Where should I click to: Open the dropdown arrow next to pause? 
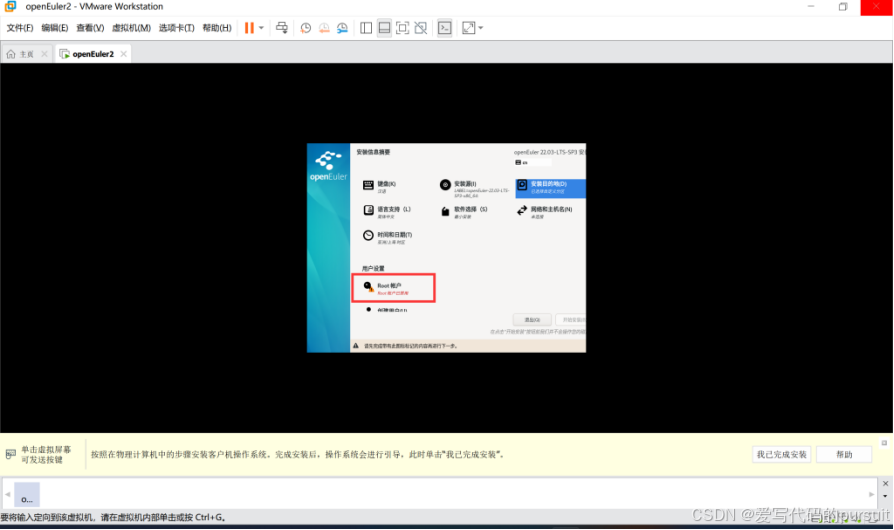(261, 28)
